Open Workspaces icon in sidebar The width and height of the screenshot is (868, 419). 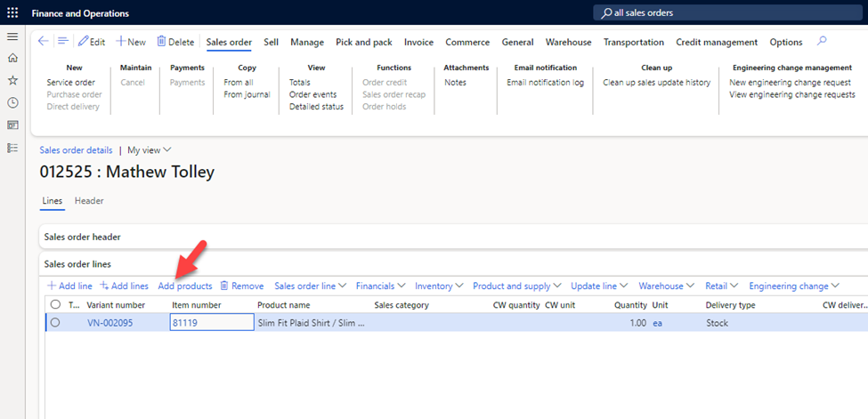point(12,125)
